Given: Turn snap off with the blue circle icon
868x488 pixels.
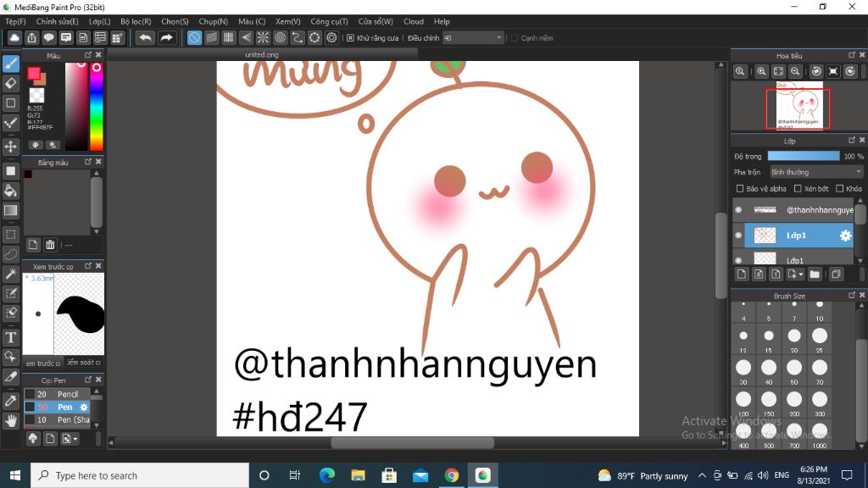Looking at the screenshot, I should pos(194,37).
